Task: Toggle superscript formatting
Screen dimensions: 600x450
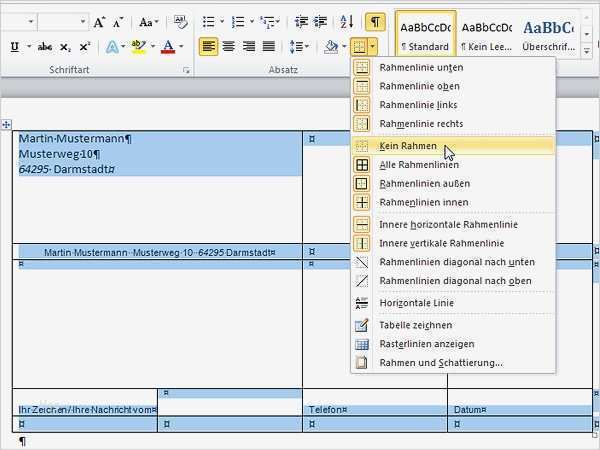Action: tap(85, 47)
